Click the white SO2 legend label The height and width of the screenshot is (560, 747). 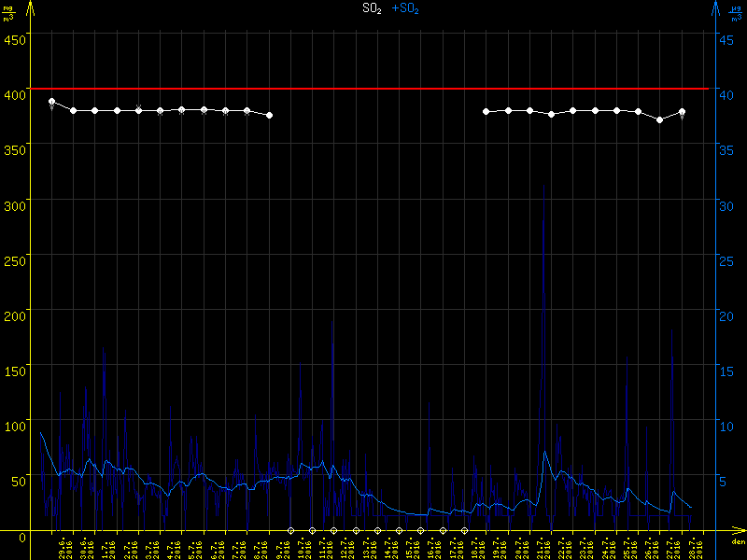pos(372,8)
